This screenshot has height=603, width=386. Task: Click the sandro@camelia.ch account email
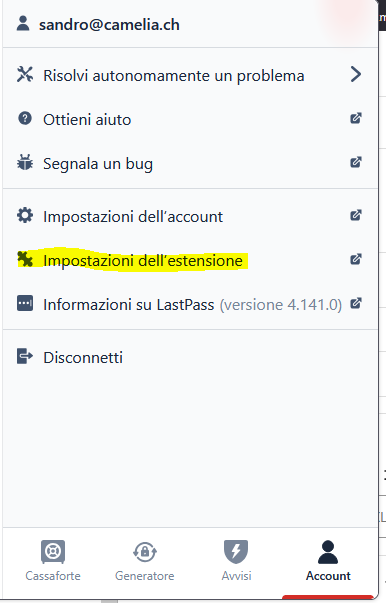[x=109, y=25]
